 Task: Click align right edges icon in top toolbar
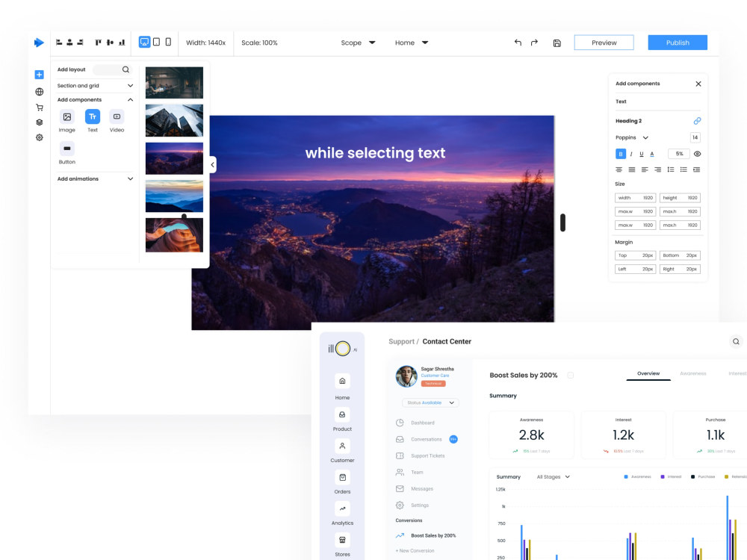click(80, 43)
